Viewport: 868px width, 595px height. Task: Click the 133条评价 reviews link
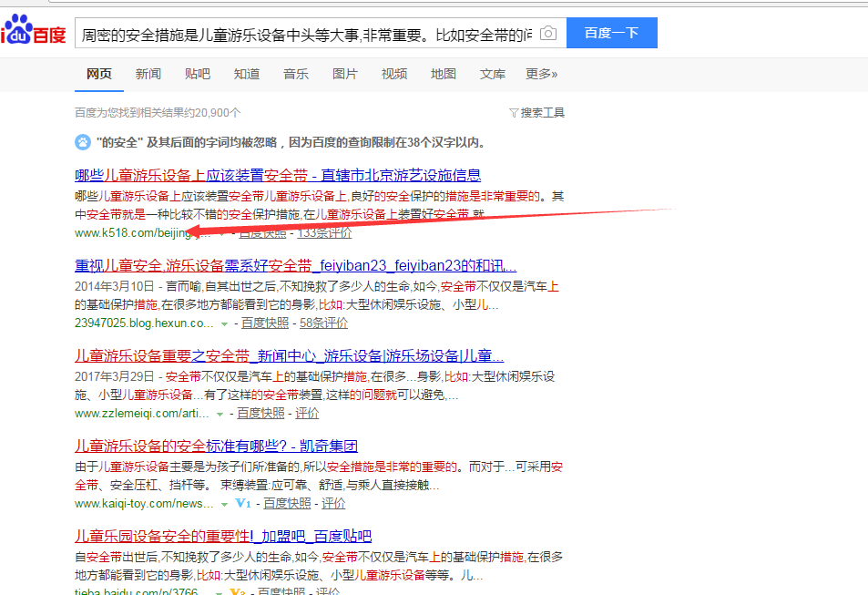tap(325, 233)
